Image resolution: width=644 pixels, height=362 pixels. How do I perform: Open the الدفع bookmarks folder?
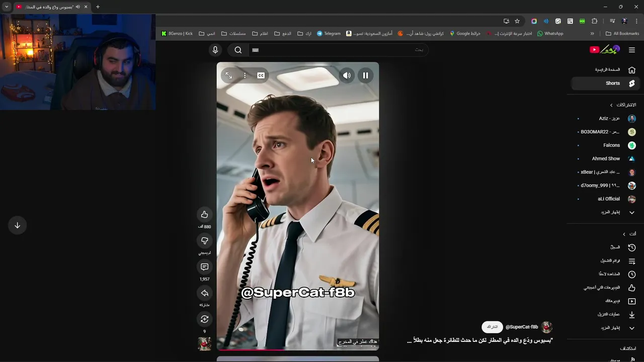coord(283,34)
